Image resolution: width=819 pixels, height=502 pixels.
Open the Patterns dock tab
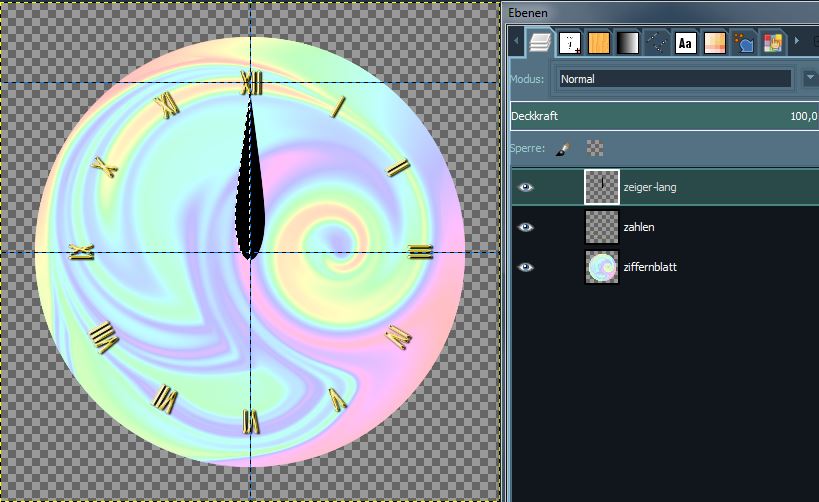[598, 43]
